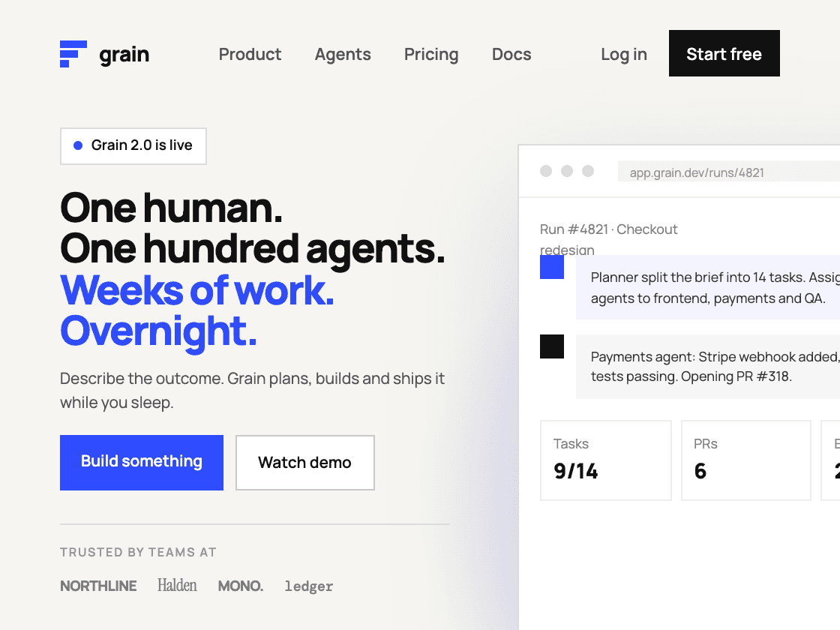Click the first gray window control dot
840x630 pixels.
[546, 171]
